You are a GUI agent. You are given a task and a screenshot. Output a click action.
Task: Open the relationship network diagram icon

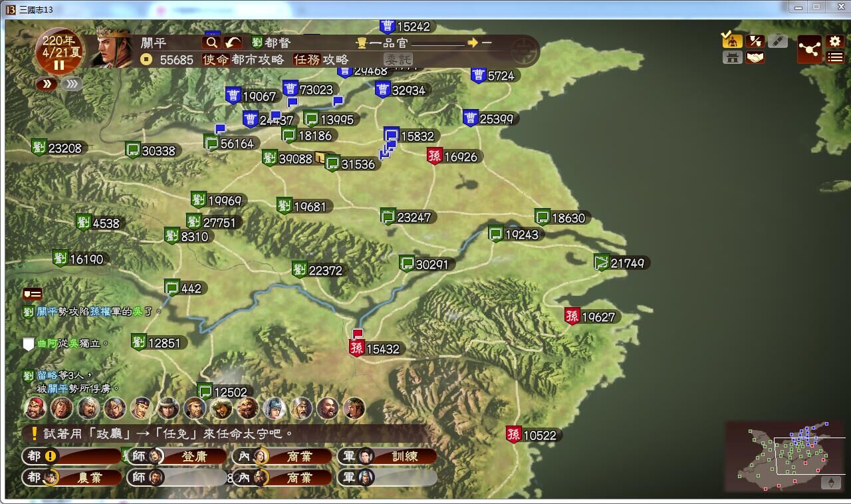pos(810,49)
